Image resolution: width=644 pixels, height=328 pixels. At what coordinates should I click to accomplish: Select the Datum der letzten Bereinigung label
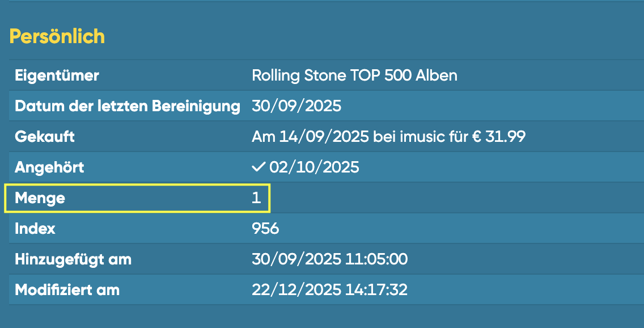coord(127,106)
